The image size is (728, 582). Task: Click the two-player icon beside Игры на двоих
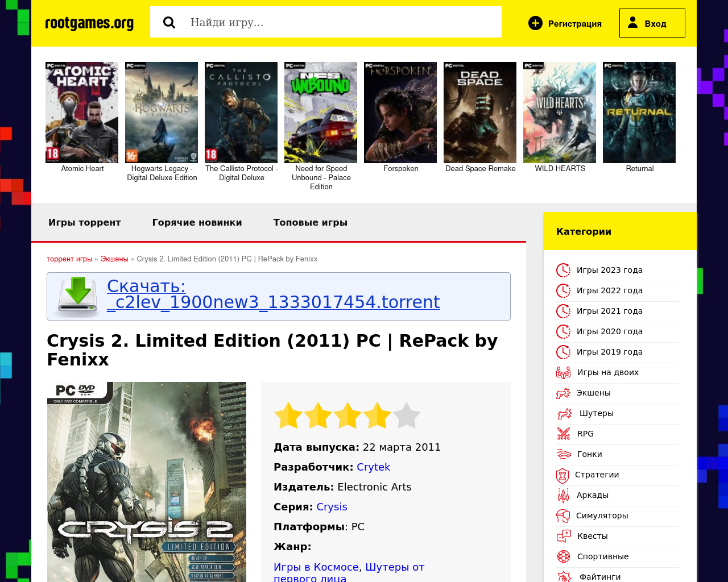tap(563, 372)
